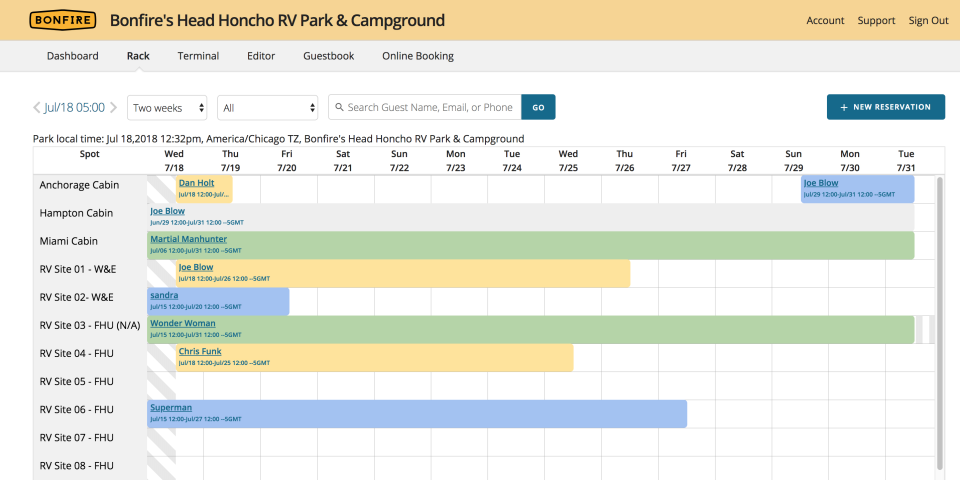Open the Two weeks range dropdown
This screenshot has height=480, width=960.
pyautogui.click(x=168, y=108)
